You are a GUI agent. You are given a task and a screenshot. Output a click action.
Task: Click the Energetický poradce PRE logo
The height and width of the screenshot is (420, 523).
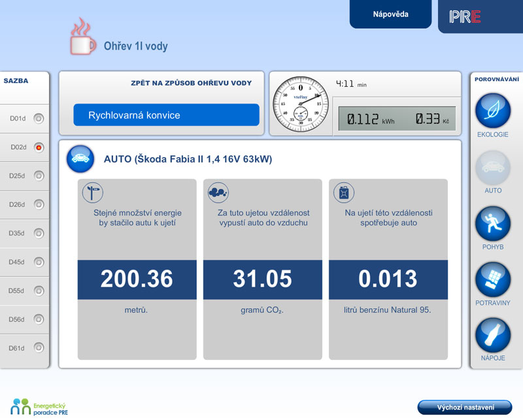click(39, 407)
